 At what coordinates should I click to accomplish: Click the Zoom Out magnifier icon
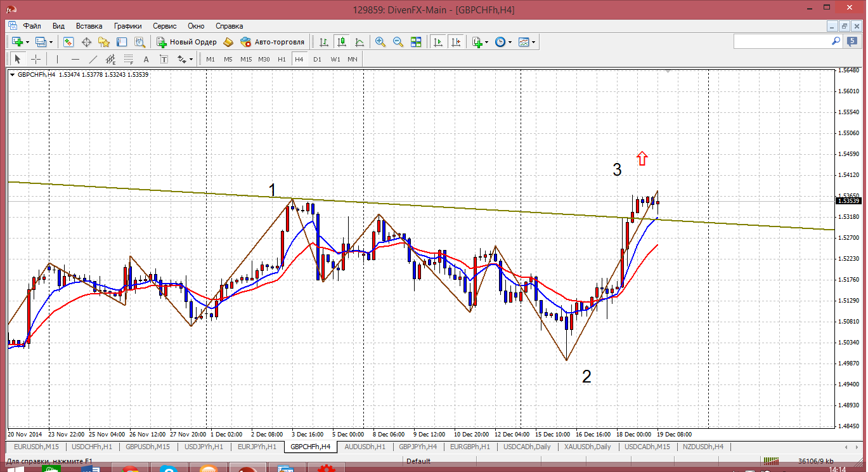pyautogui.click(x=398, y=42)
